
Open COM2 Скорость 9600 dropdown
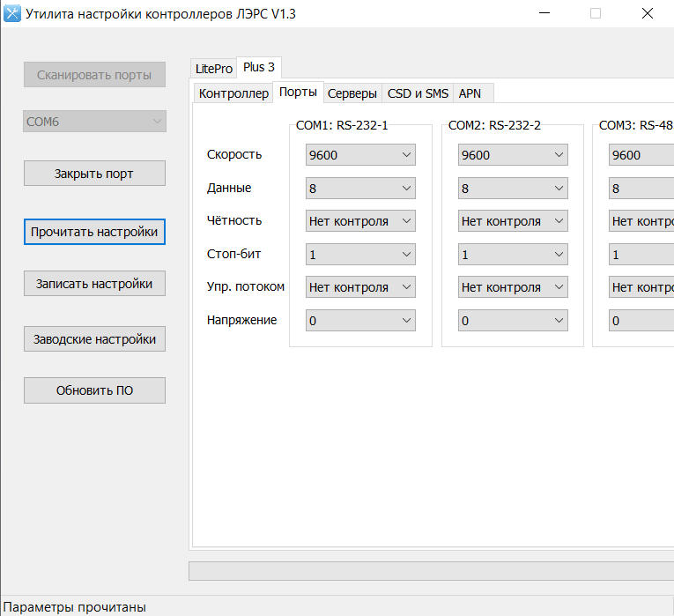click(x=513, y=155)
